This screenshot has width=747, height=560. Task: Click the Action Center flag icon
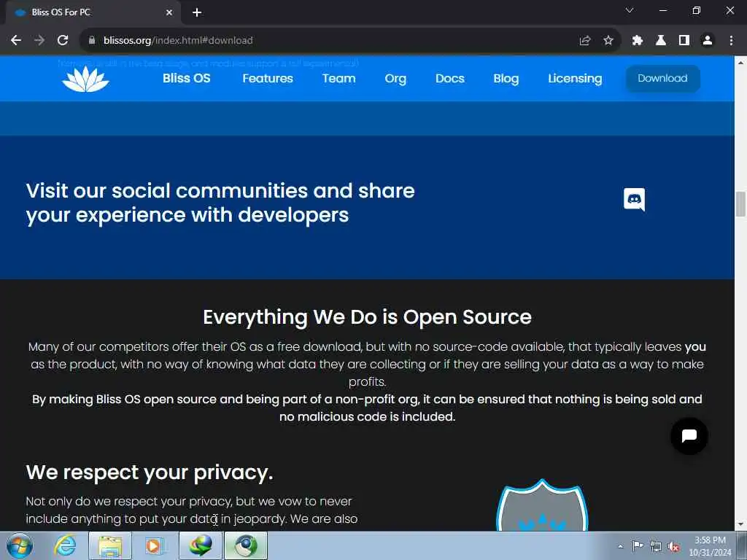(638, 546)
